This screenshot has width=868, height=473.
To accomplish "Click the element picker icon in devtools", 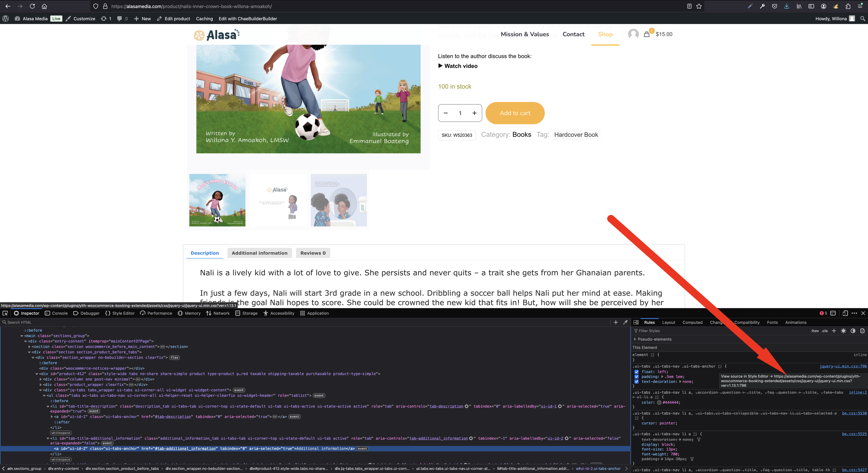I will click(x=5, y=313).
